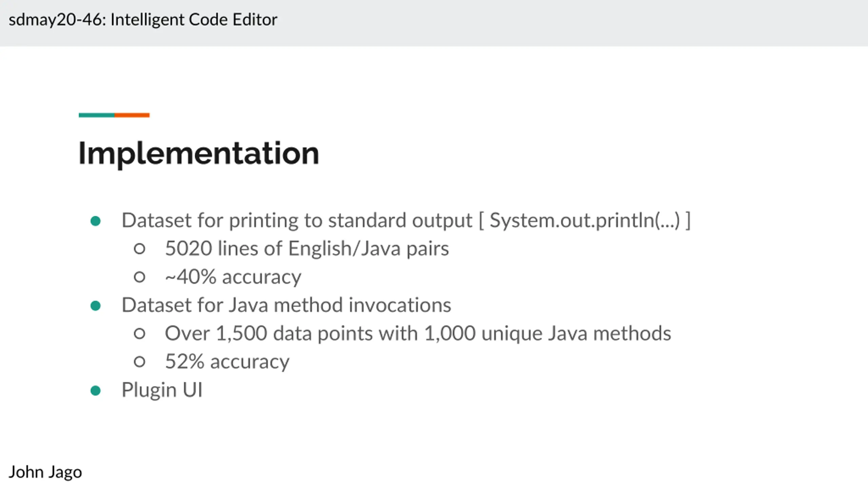Click the "1,000 unique Java methods" text
The image size is (868, 488).
(547, 333)
